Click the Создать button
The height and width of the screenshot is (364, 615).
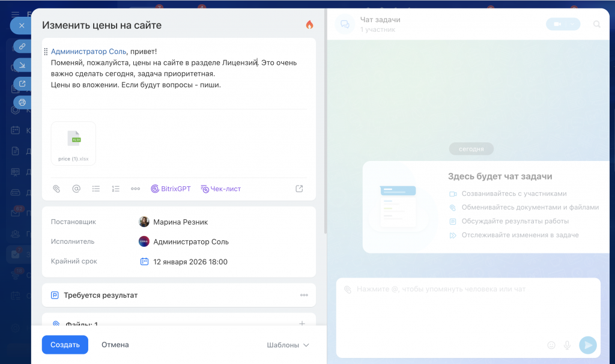pyautogui.click(x=65, y=345)
